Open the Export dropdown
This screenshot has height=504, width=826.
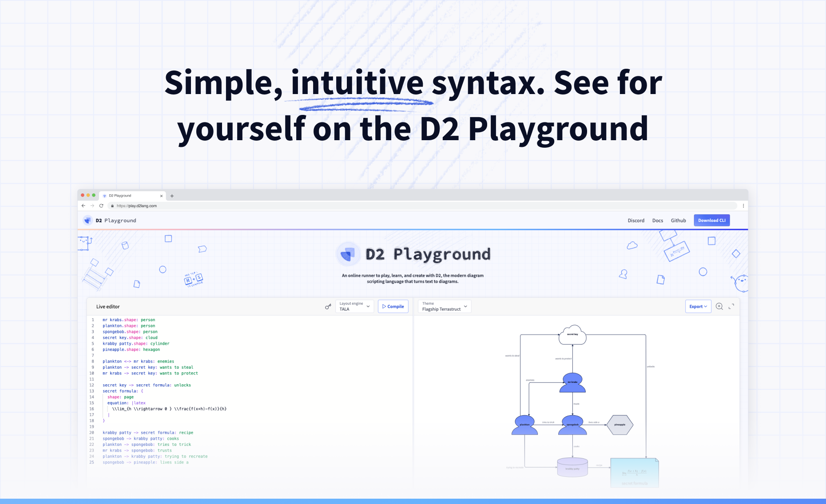tap(698, 307)
